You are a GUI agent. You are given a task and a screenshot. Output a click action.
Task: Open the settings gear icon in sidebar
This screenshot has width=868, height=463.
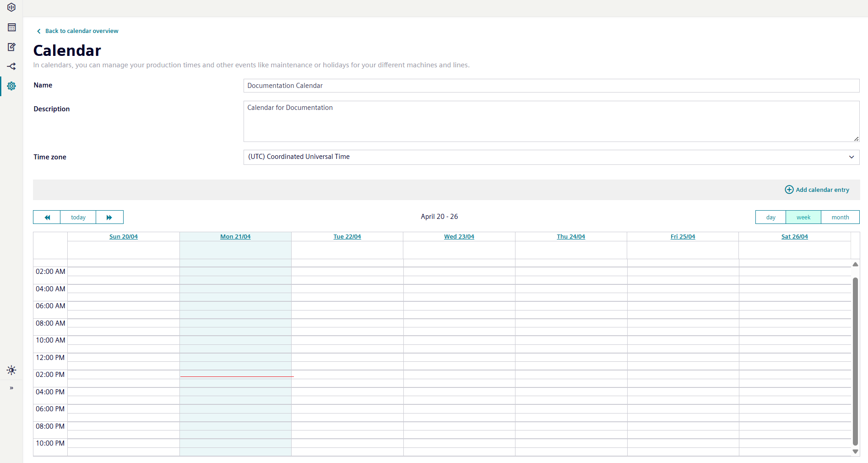pyautogui.click(x=11, y=86)
